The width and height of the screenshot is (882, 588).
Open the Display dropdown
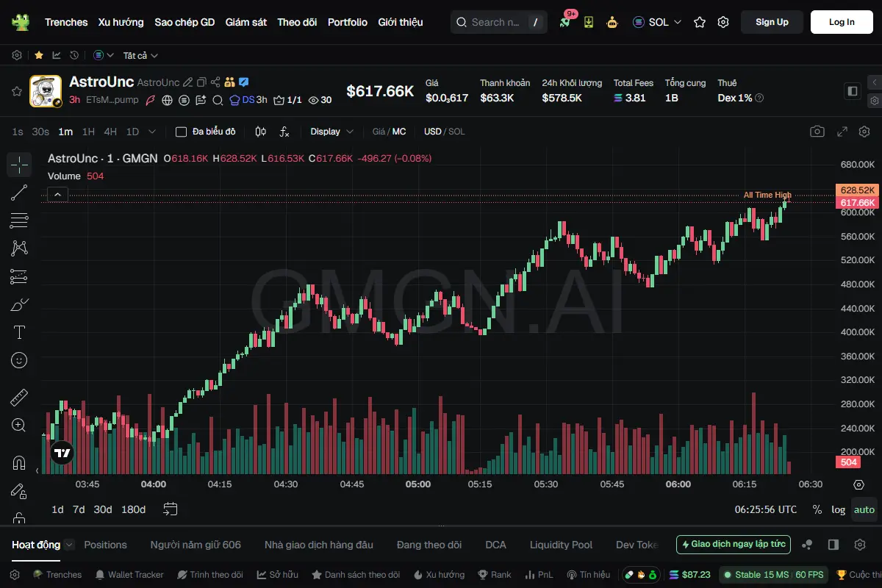331,132
